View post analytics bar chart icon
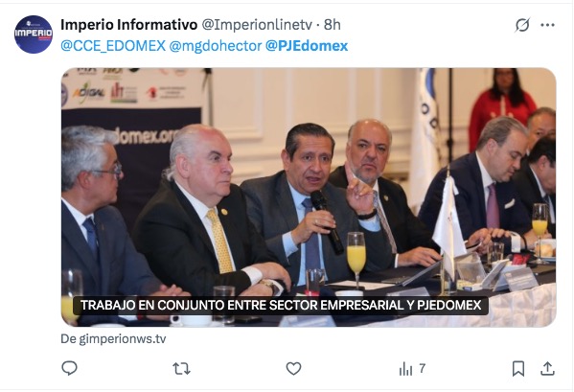This screenshot has height=392, width=574. [x=405, y=369]
